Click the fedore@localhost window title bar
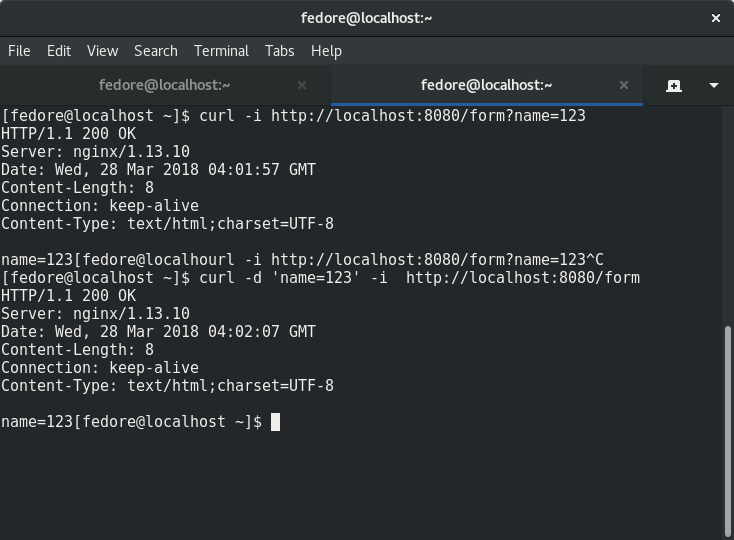734x540 pixels. pyautogui.click(x=367, y=18)
